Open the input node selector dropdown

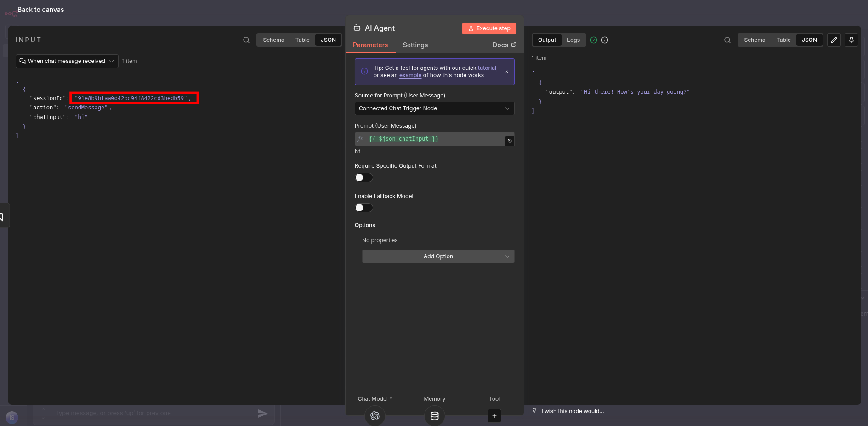67,61
